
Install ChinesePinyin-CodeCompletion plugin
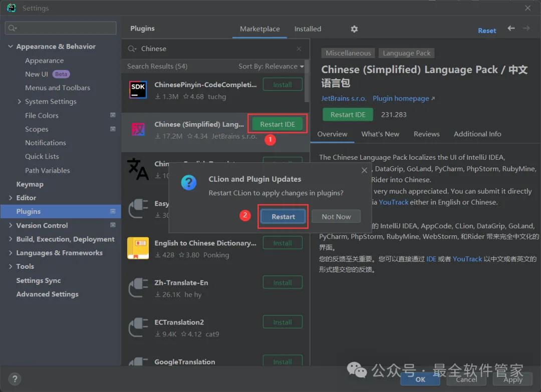pos(283,85)
